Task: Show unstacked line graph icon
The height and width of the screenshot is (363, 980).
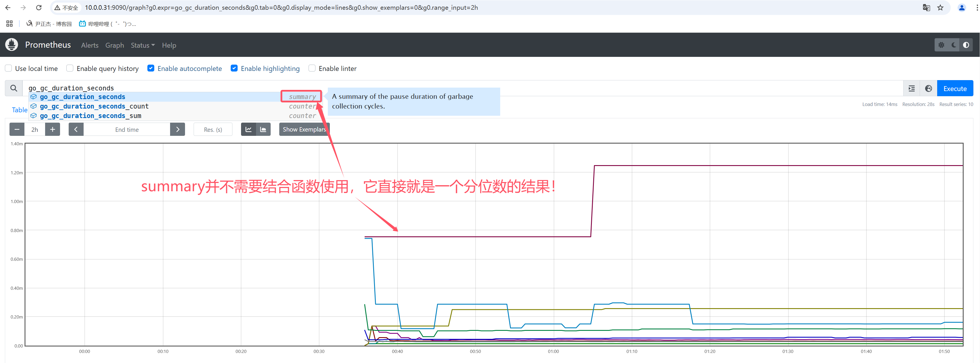Action: (249, 130)
